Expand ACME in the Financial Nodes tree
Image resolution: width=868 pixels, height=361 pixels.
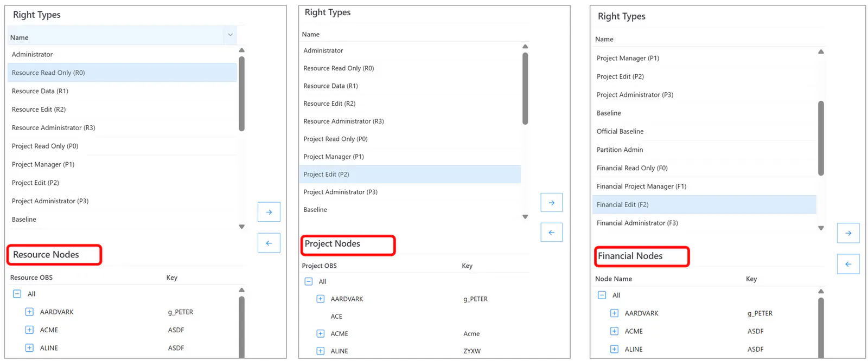click(614, 331)
